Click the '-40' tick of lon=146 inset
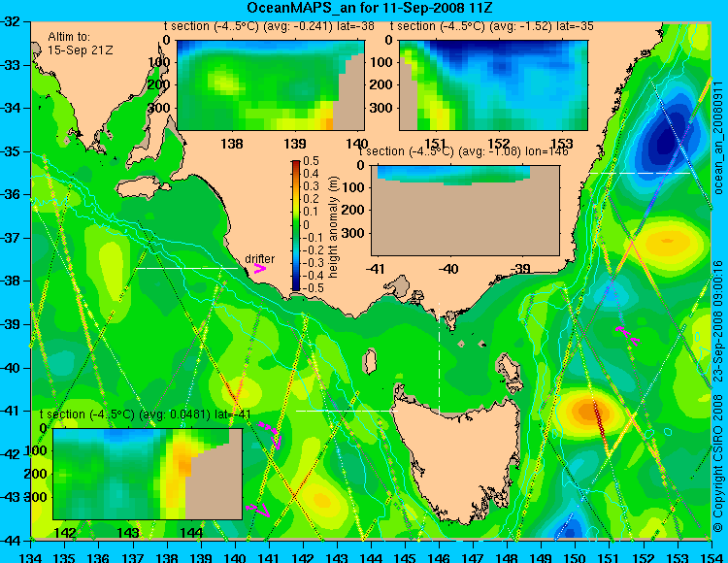This screenshot has width=728, height=563. pos(448,269)
